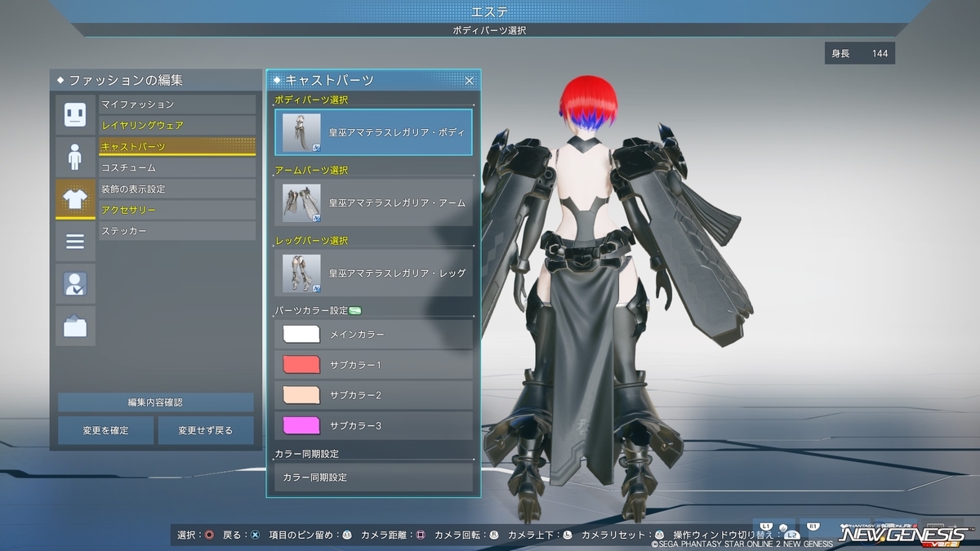Close the キャストパーツ panel
980x551 pixels.
470,80
